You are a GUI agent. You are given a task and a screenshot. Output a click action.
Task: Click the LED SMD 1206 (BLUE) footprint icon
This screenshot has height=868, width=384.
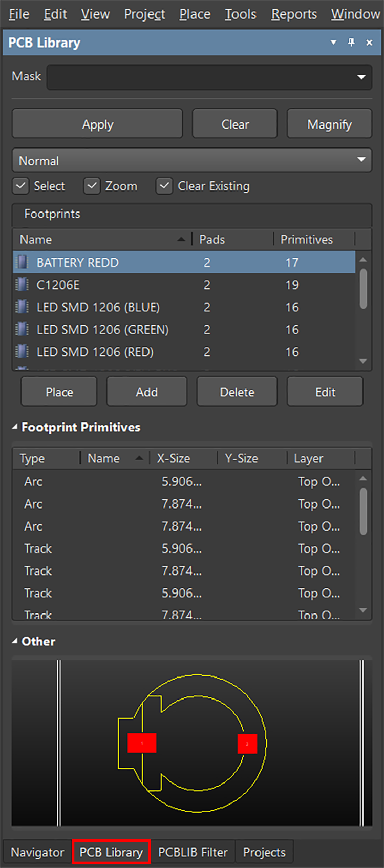click(x=22, y=307)
